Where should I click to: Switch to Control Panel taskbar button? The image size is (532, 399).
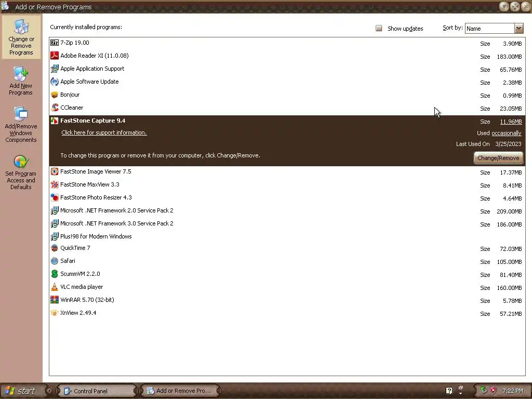pos(96,391)
